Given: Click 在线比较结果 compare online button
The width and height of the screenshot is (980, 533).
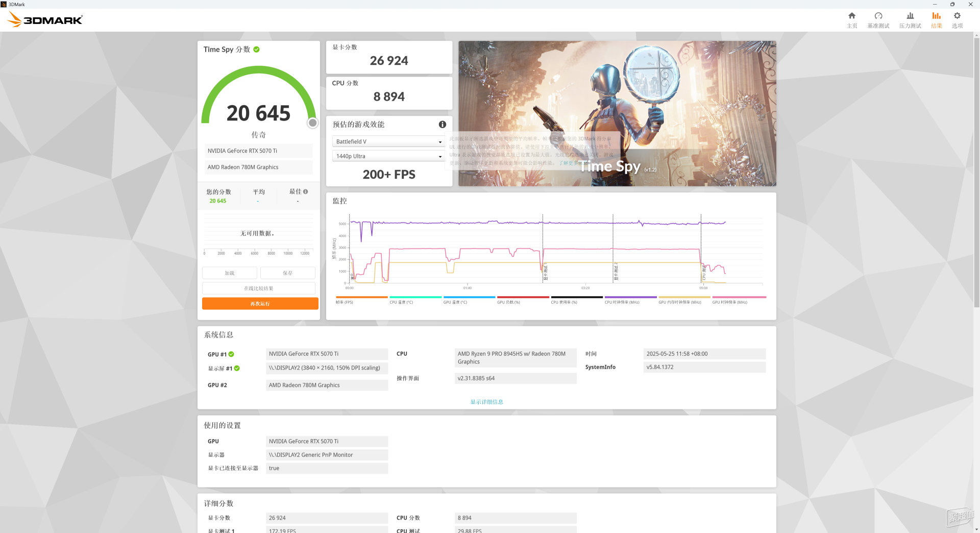Looking at the screenshot, I should tap(259, 288).
